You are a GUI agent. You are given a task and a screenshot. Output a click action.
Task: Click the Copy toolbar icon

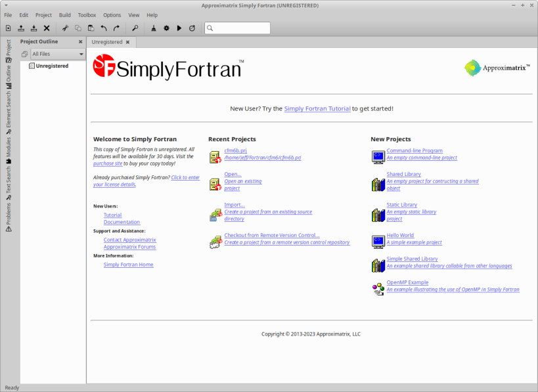tap(78, 28)
